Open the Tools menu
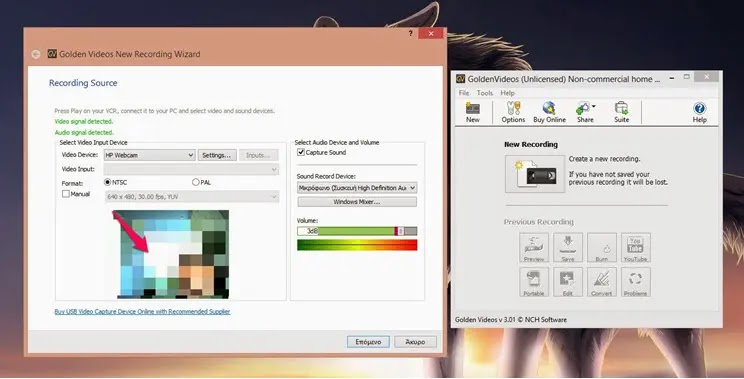Viewport: 744px width, 379px height. (484, 93)
